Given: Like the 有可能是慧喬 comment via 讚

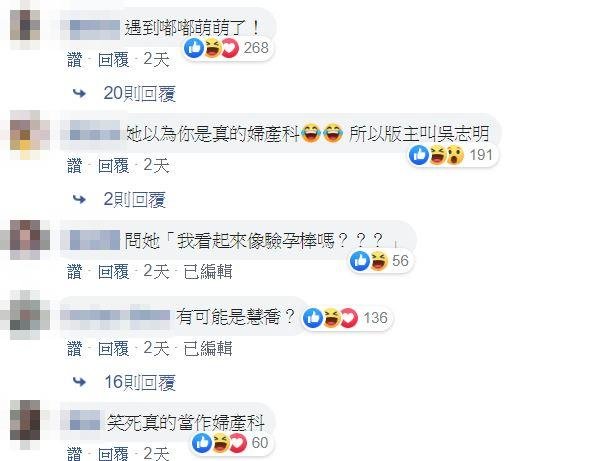Looking at the screenshot, I should [x=74, y=348].
